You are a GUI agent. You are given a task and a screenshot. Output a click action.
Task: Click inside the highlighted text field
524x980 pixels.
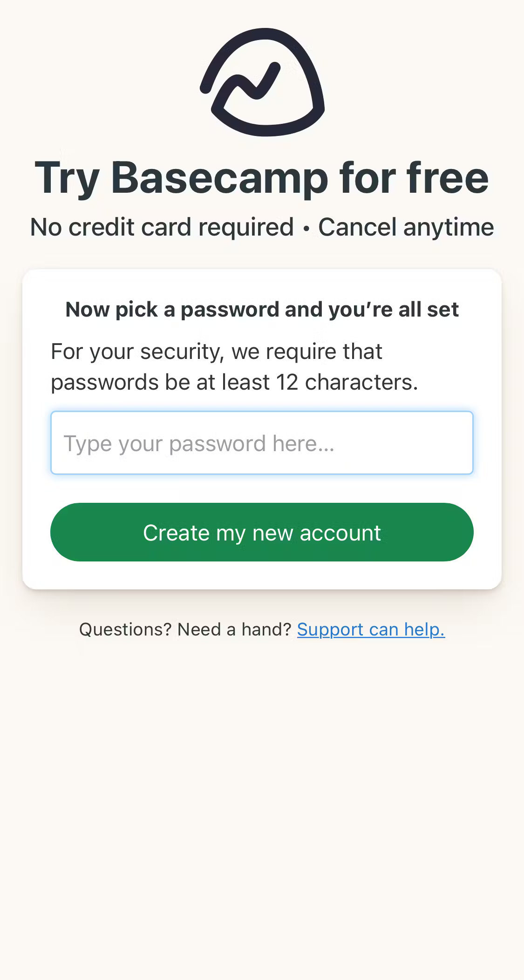point(262,443)
